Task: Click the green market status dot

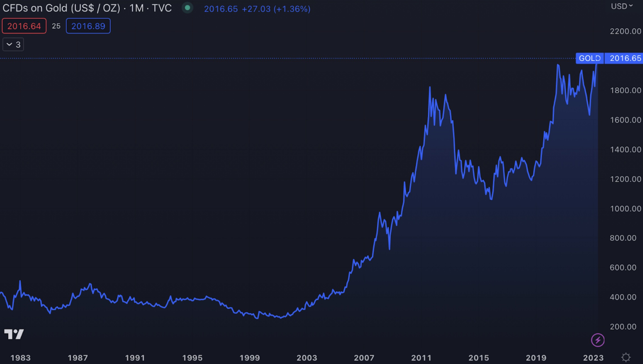Action: [x=187, y=8]
